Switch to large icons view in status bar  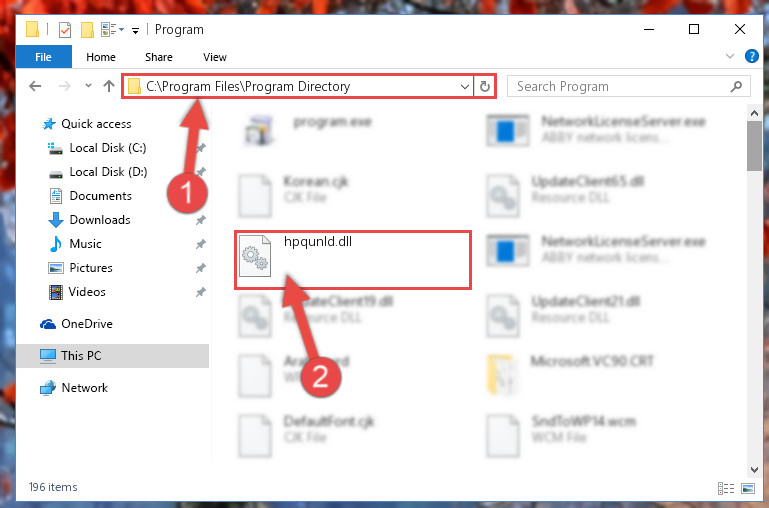748,488
